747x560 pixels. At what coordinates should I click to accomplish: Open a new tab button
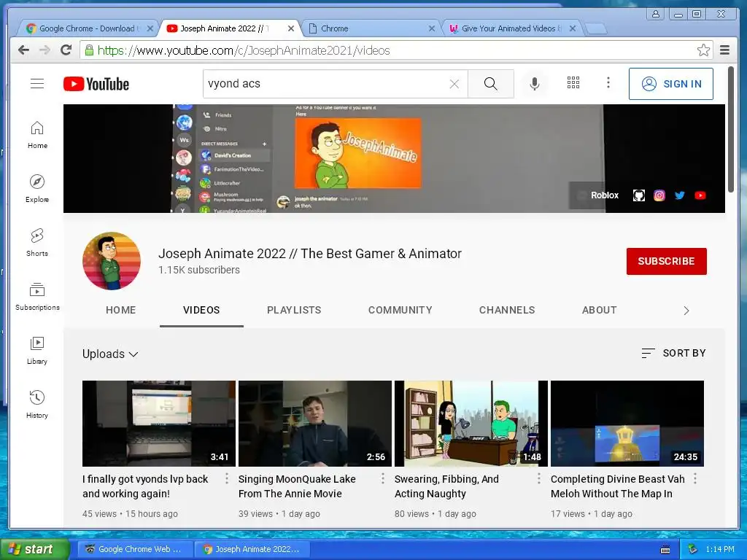(595, 29)
